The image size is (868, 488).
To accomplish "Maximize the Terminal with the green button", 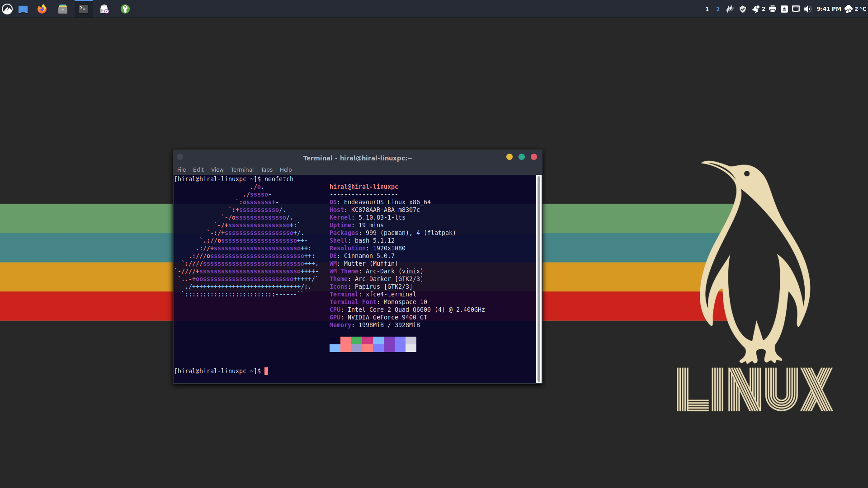I will coord(522,157).
